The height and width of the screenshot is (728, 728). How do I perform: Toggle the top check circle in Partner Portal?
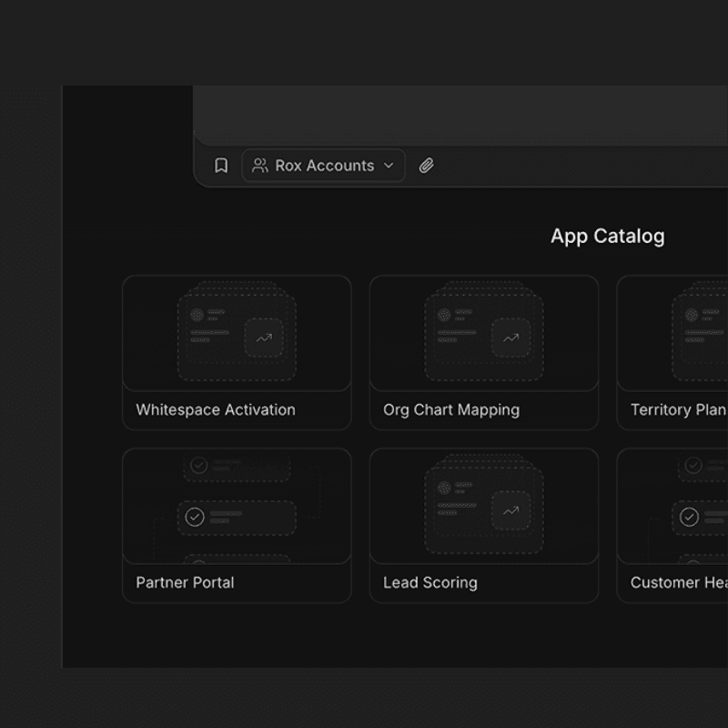tap(198, 465)
